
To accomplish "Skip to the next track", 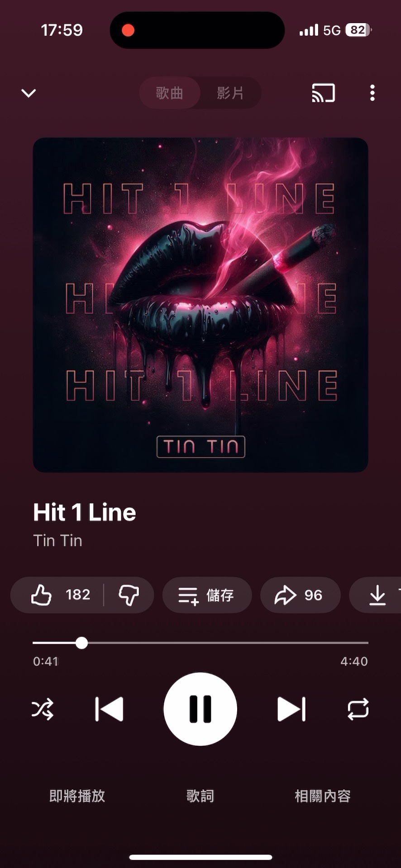I will tap(291, 709).
